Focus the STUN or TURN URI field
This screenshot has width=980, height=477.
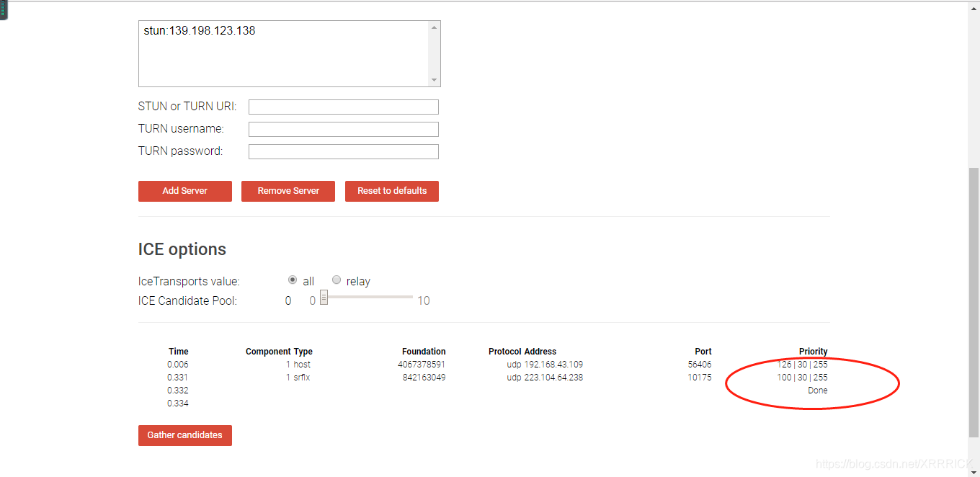344,107
